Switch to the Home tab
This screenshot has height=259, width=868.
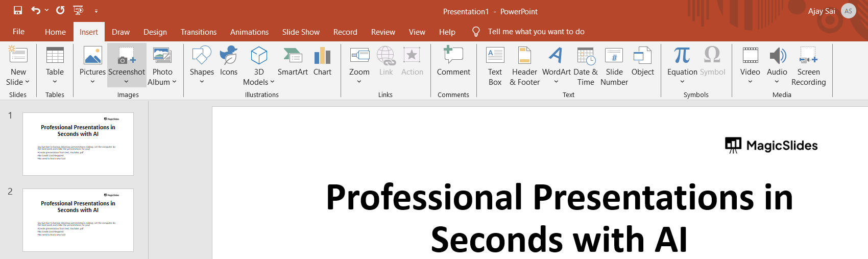[x=55, y=32]
